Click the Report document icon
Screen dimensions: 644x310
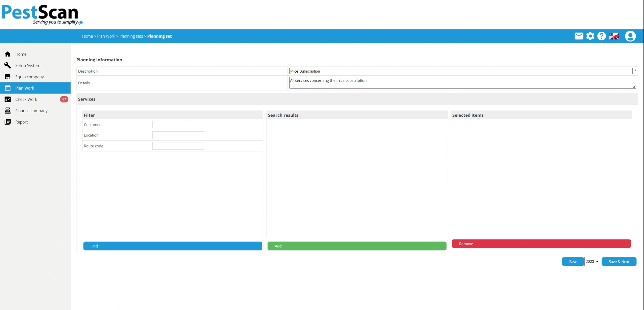pos(8,122)
